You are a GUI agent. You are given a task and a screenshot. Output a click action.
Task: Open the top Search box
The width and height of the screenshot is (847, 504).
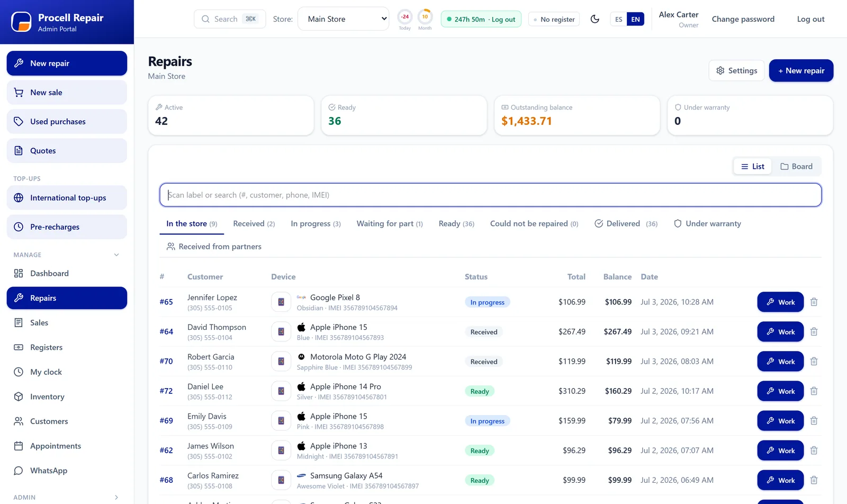click(x=230, y=19)
